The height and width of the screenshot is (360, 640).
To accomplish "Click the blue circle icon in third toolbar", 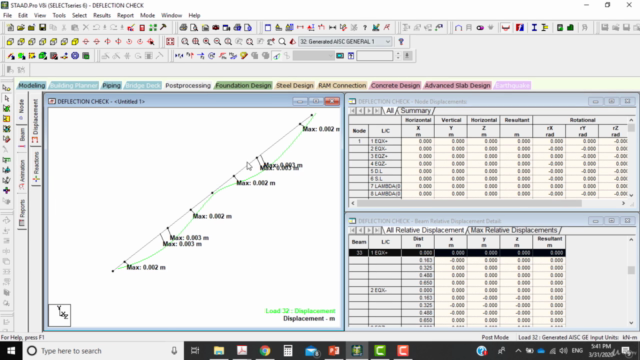I will [75, 56].
